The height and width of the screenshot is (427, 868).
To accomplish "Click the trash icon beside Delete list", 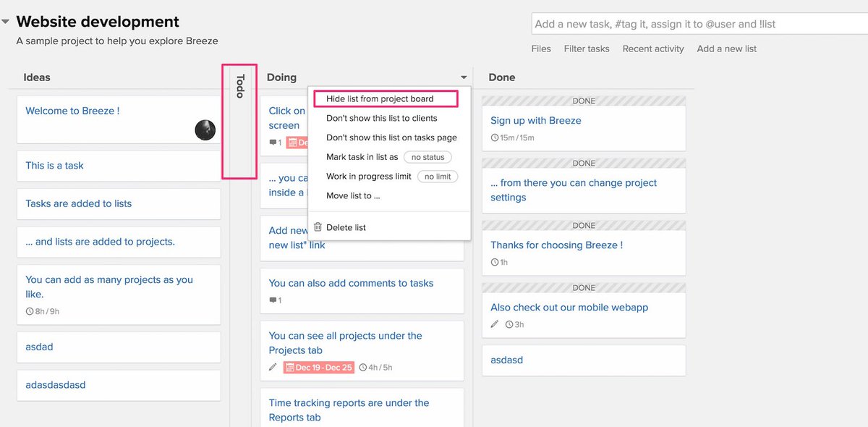I will coord(318,227).
